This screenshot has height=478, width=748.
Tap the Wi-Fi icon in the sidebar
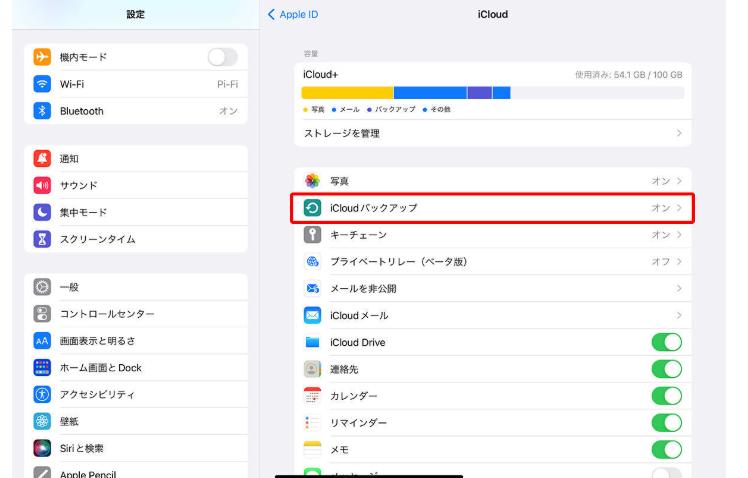click(x=42, y=84)
